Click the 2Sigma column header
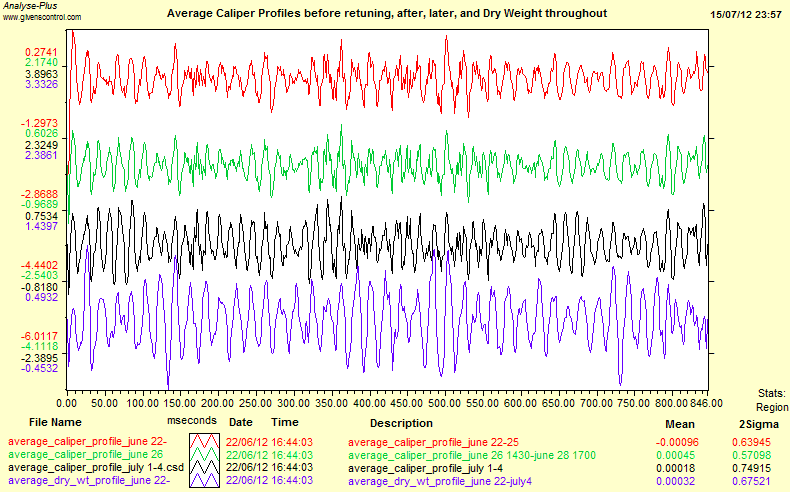Screen dimensions: 790x492 pyautogui.click(x=759, y=425)
